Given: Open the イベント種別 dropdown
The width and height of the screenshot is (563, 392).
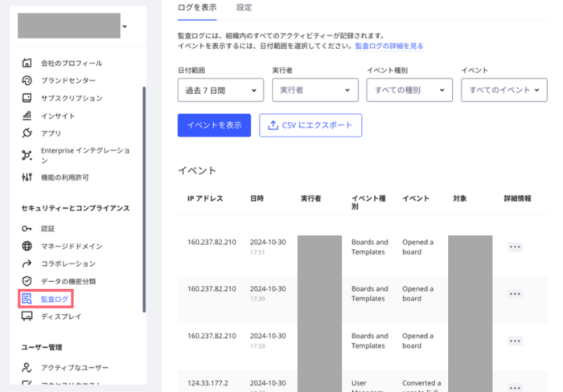Looking at the screenshot, I should point(409,90).
